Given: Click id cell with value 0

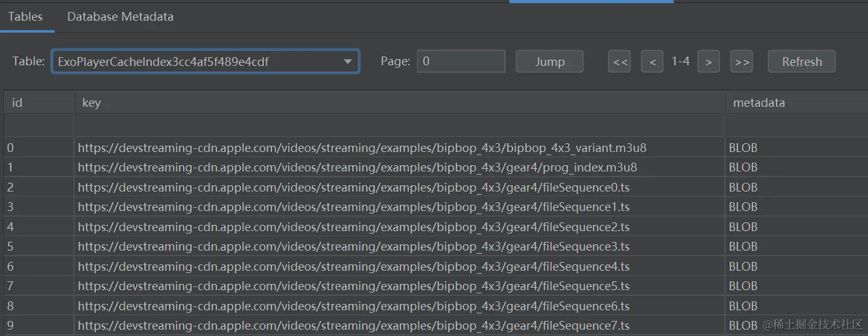Looking at the screenshot, I should [x=39, y=148].
